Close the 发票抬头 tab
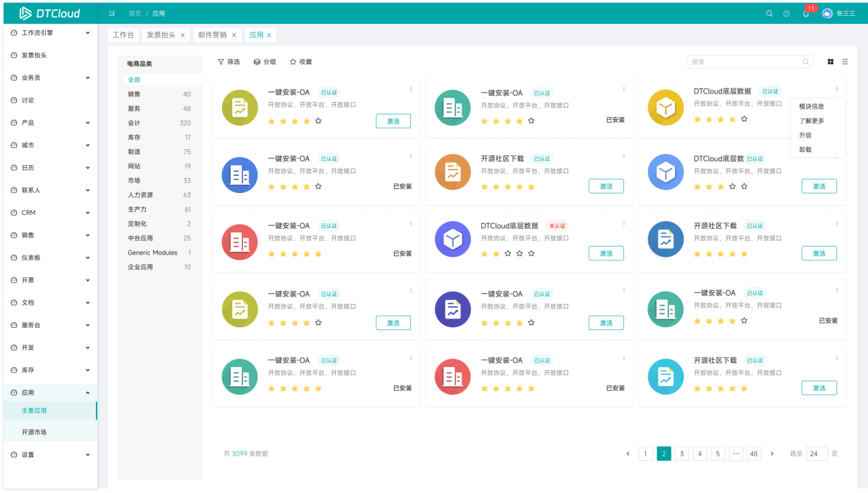Screen dimensions: 868x493 pos(183,35)
